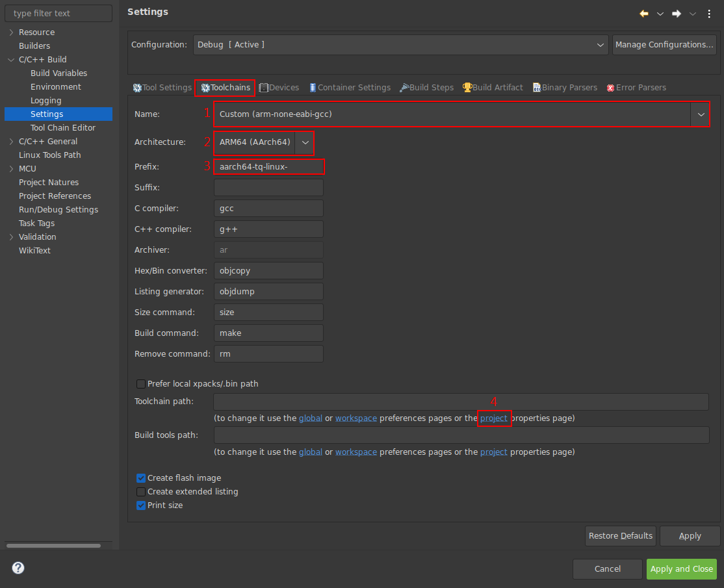Expand the C/C++ General tree node
The image size is (724, 588).
point(12,142)
